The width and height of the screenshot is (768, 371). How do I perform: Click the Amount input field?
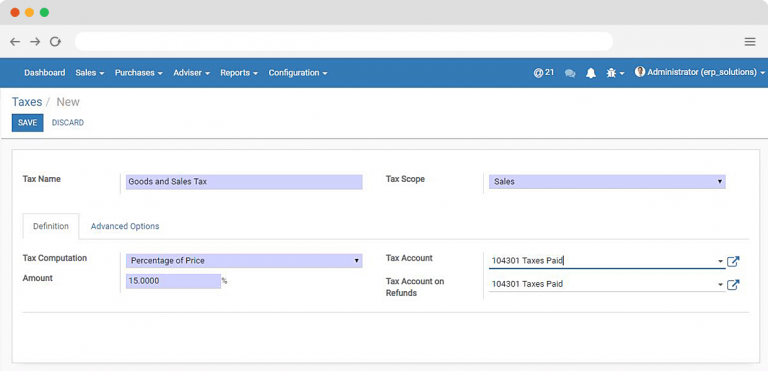tap(173, 281)
